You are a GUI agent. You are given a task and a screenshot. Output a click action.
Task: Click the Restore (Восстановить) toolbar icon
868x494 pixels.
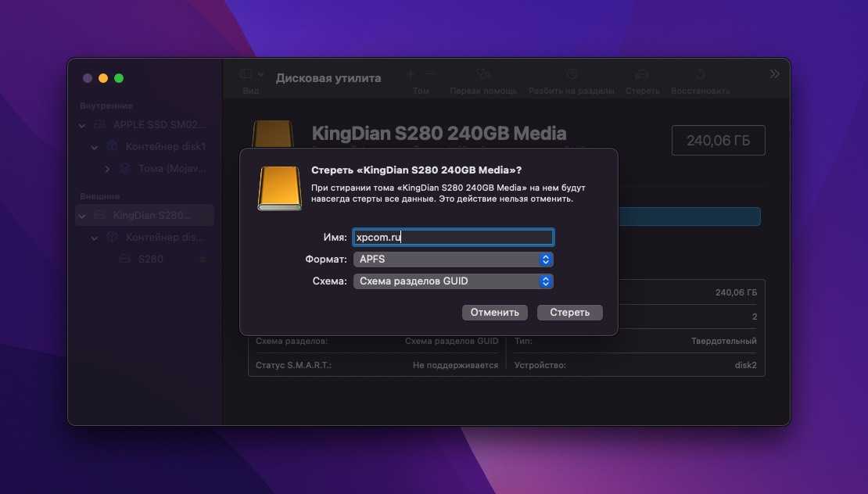point(700,75)
